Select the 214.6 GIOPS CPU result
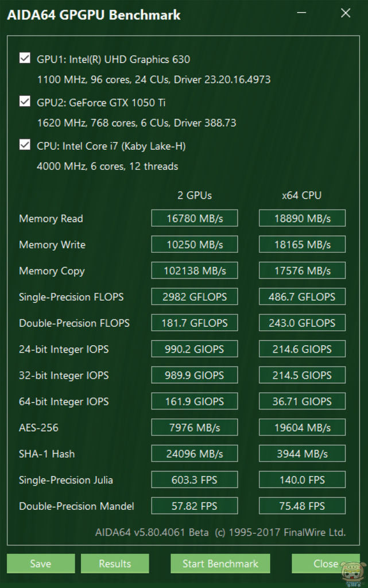 302,349
